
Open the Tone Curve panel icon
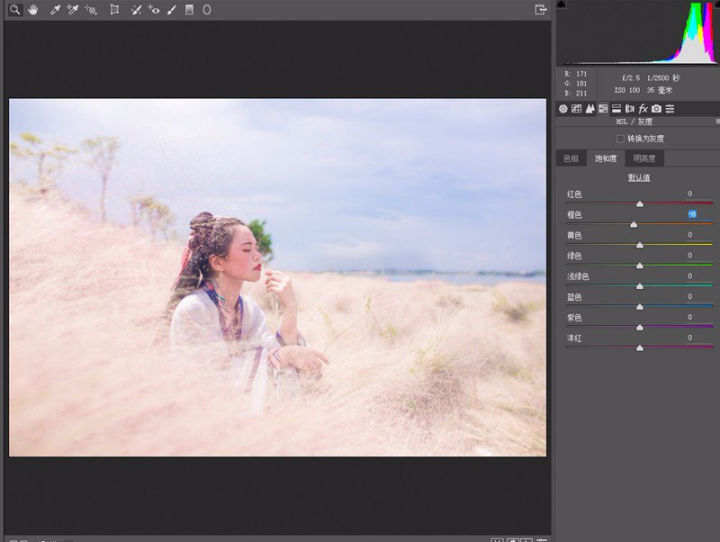(x=577, y=108)
